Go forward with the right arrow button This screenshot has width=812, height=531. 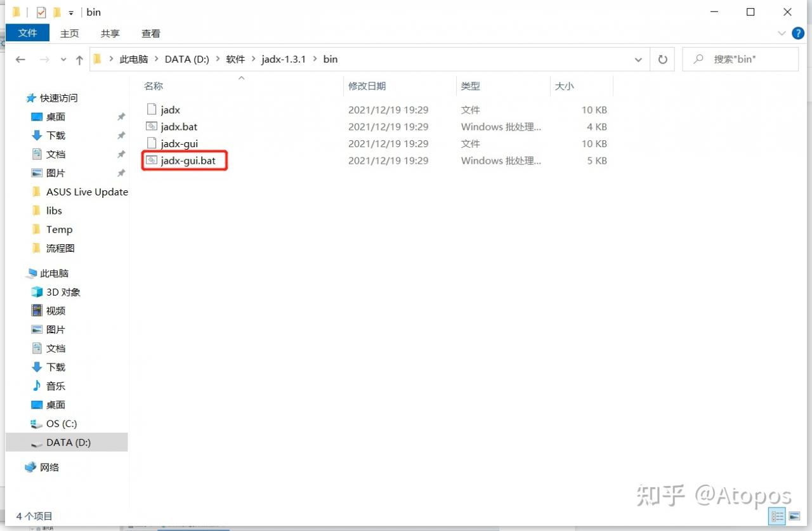pos(44,60)
